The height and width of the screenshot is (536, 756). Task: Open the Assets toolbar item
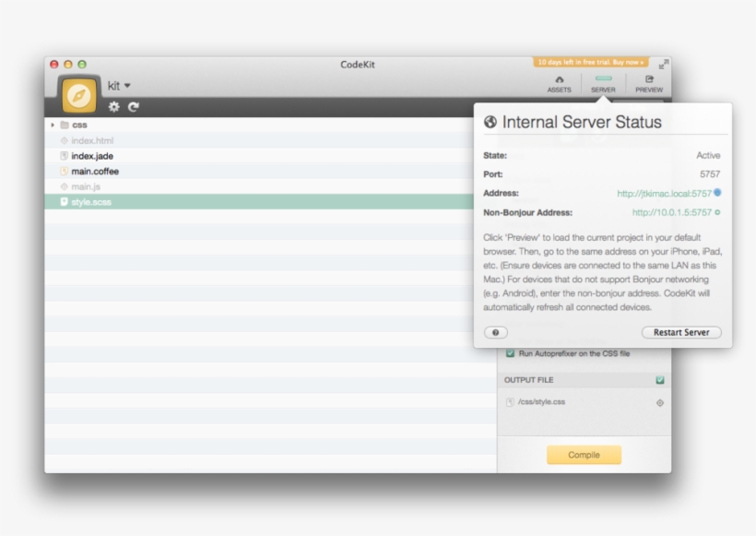(x=559, y=84)
